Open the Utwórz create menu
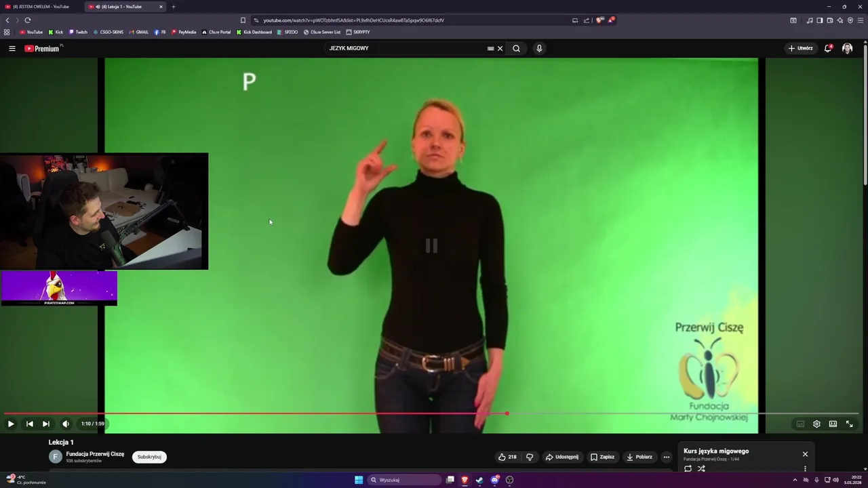 800,48
